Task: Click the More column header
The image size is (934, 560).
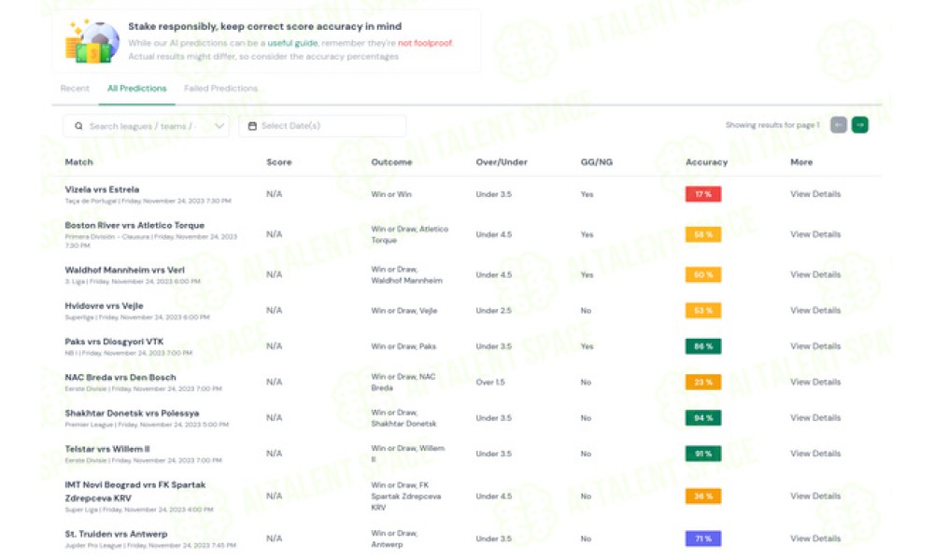Action: click(x=801, y=161)
